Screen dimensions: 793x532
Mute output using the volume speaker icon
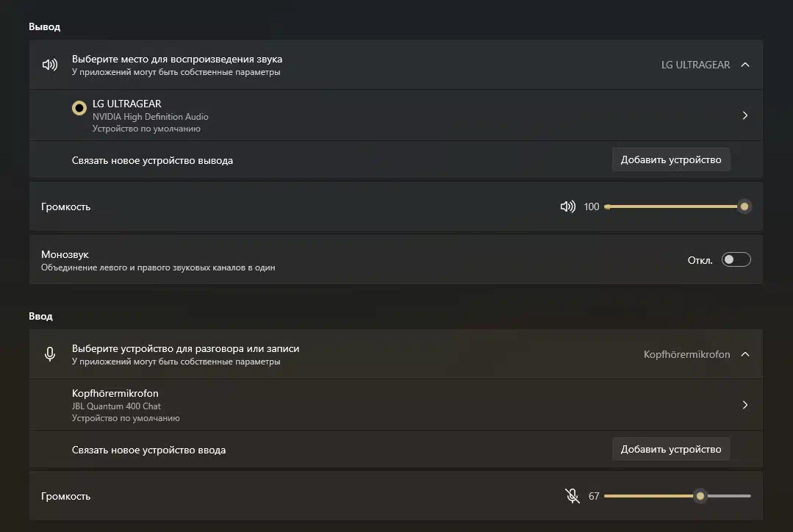[568, 206]
